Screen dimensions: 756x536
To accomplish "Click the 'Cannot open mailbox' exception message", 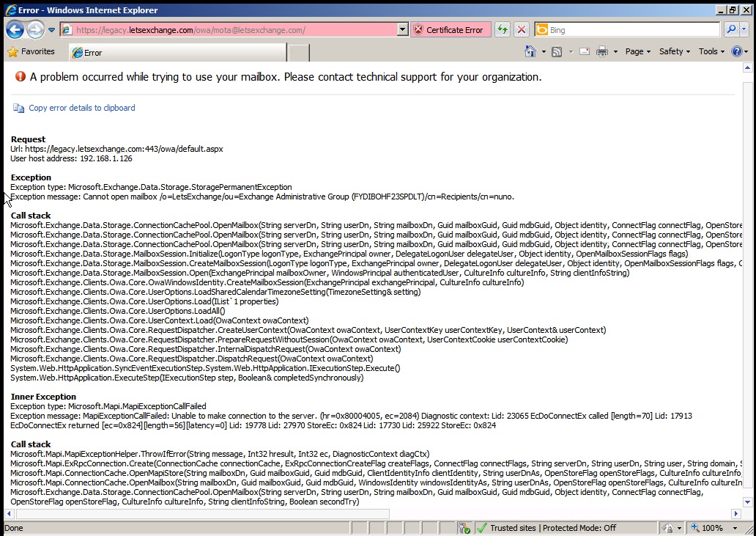I will tap(262, 197).
